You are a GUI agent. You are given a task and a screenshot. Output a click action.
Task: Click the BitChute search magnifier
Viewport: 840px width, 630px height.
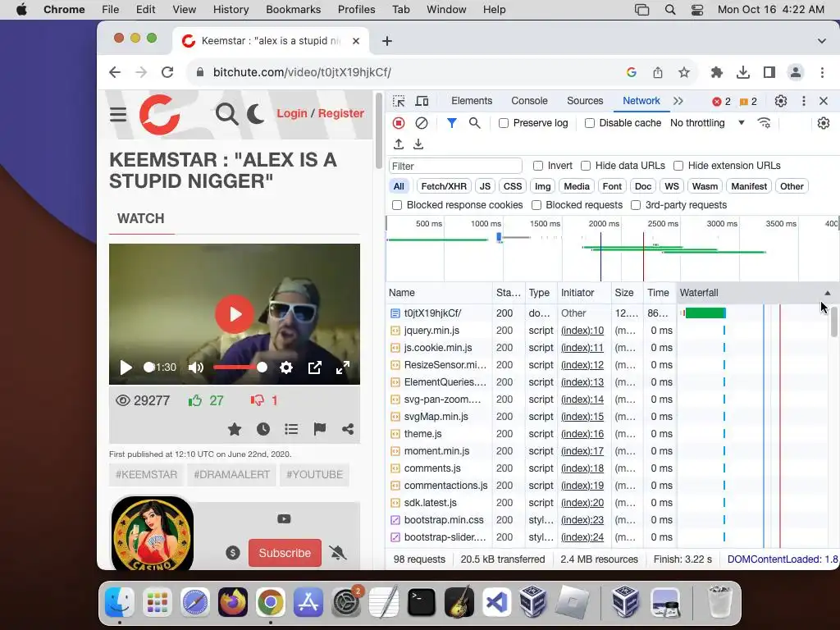[226, 114]
